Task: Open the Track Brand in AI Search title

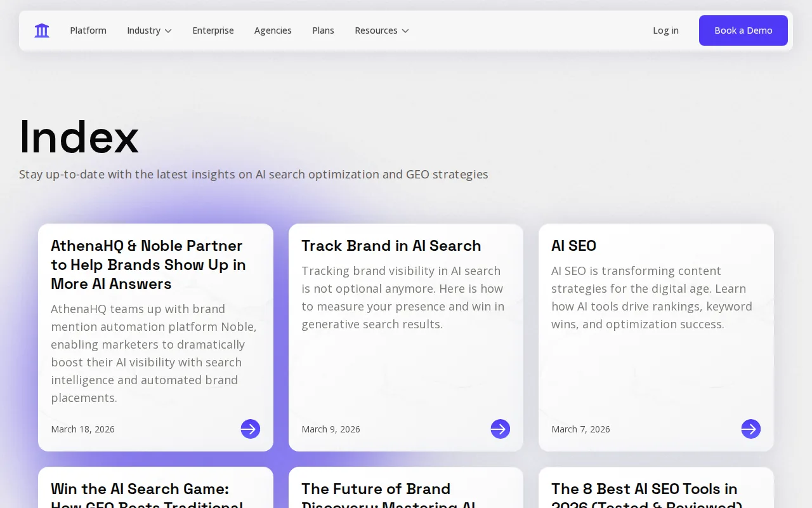Action: coord(391,246)
